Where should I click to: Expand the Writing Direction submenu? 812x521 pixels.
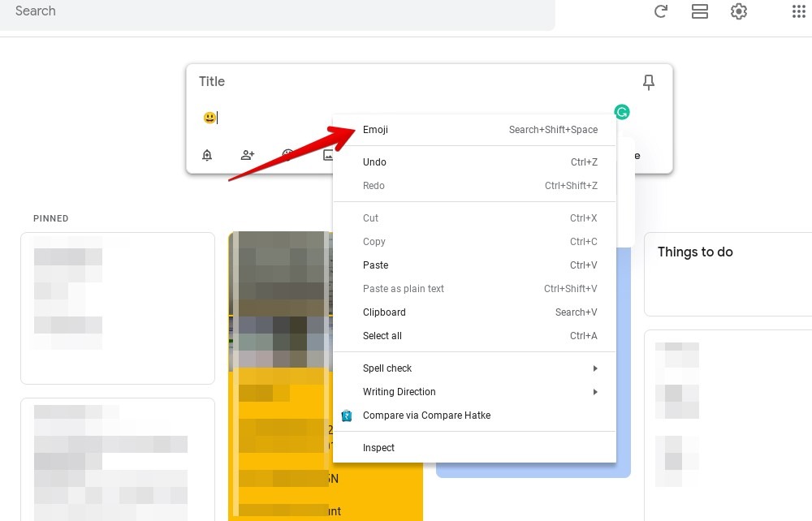[399, 391]
